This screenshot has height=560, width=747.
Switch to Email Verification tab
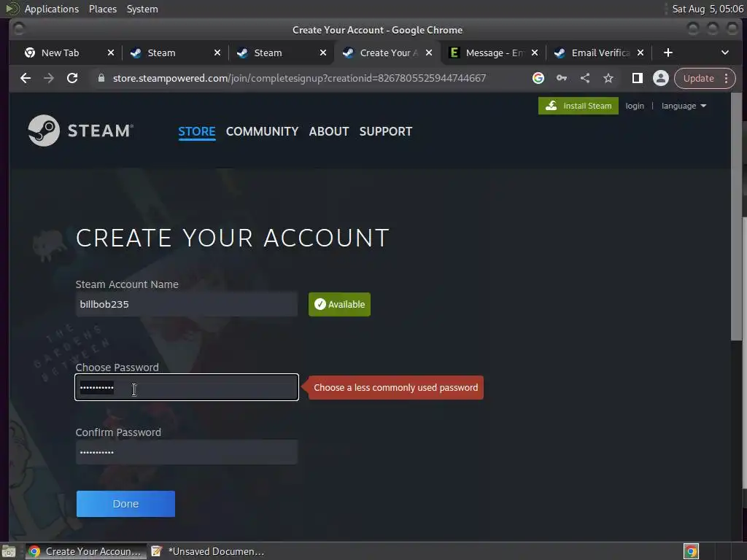pos(600,52)
